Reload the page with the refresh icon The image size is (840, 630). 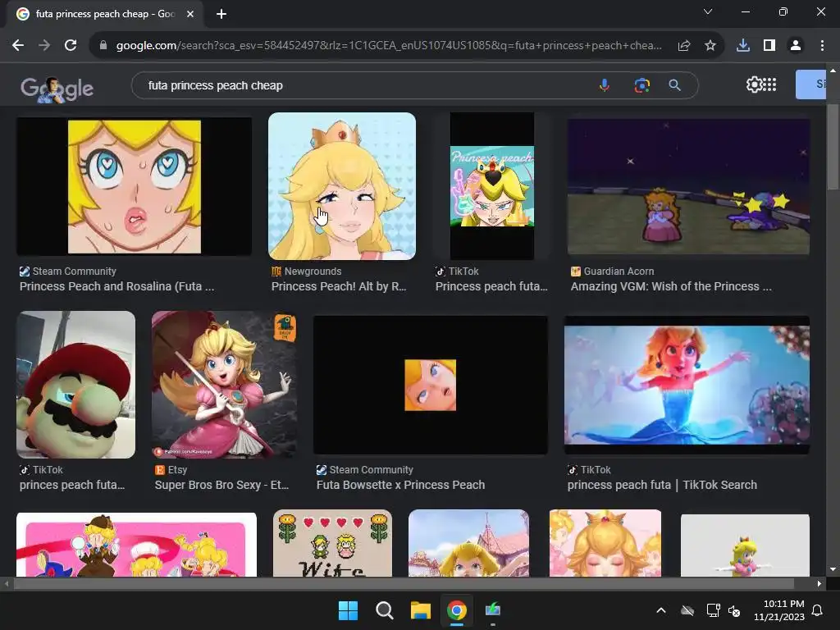tap(71, 46)
